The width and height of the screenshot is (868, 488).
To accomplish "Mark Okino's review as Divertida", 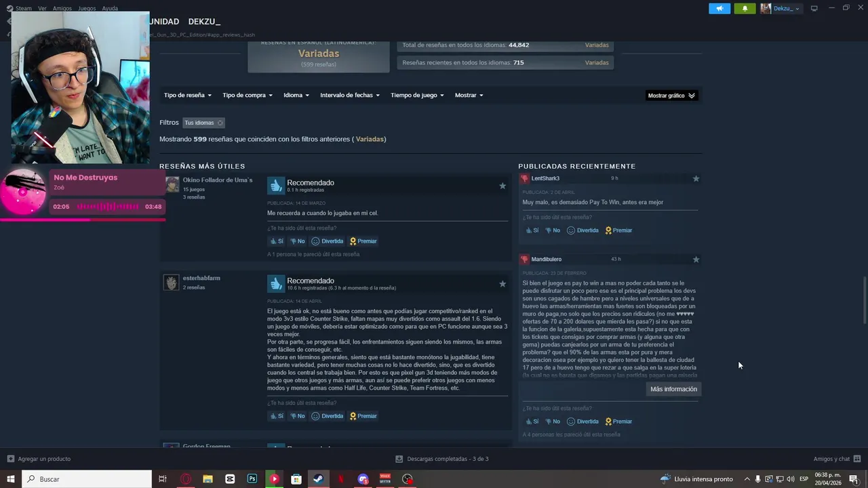I will [x=328, y=241].
